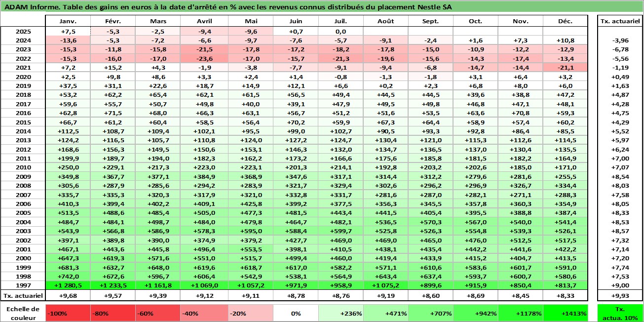Select the '-3,96' actuarial rate for 2024

tap(620, 40)
